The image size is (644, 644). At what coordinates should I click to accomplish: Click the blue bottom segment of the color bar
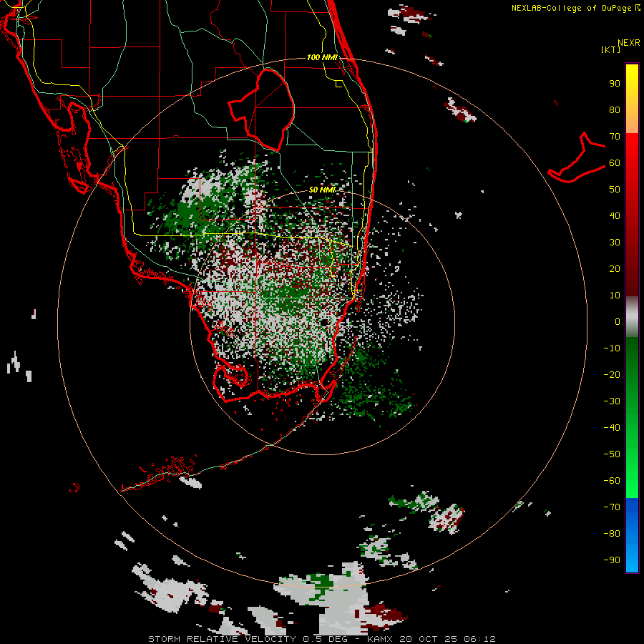[632, 535]
